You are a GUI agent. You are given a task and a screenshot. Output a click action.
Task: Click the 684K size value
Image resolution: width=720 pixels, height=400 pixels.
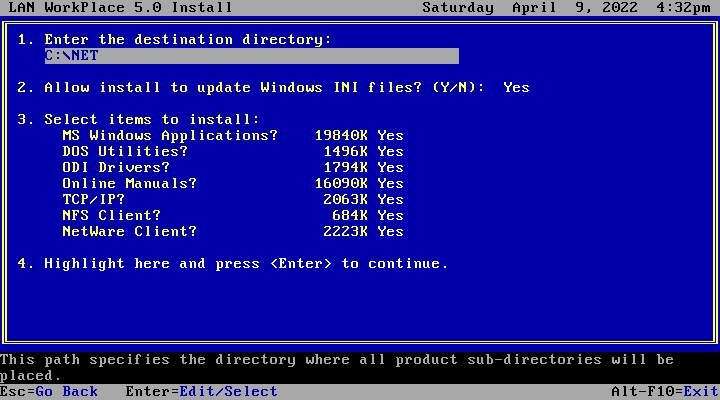point(350,215)
